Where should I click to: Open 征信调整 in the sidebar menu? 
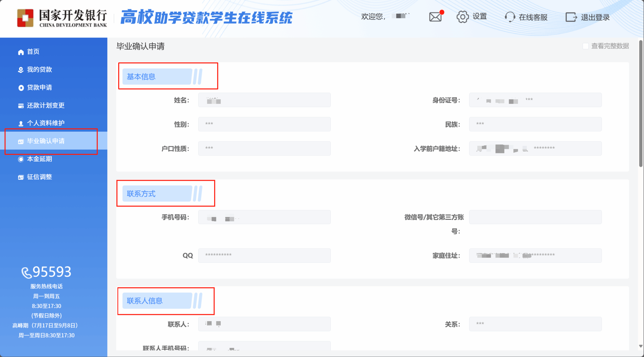[x=39, y=177]
